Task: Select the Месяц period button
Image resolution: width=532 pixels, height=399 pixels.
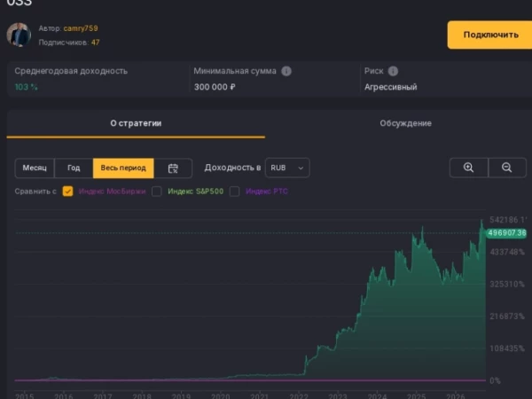Action: (x=35, y=168)
